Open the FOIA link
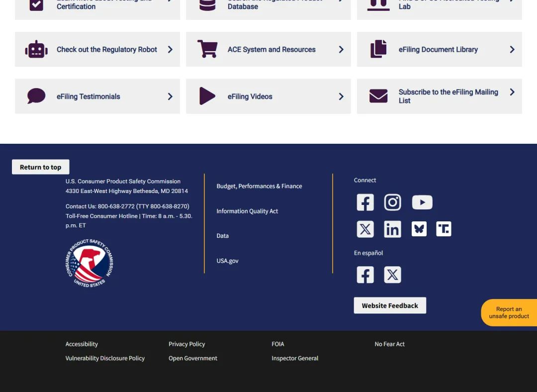Viewport: 537px width, 392px height. coord(278,344)
